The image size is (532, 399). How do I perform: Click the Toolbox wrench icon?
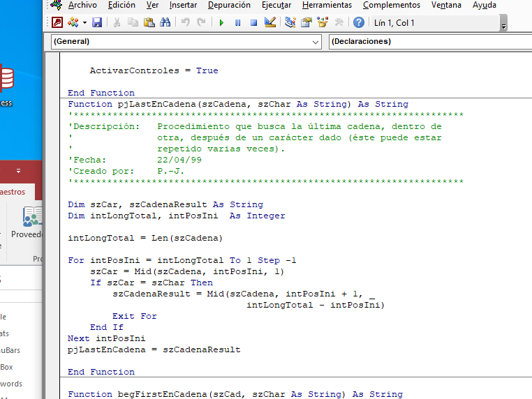pos(339,23)
